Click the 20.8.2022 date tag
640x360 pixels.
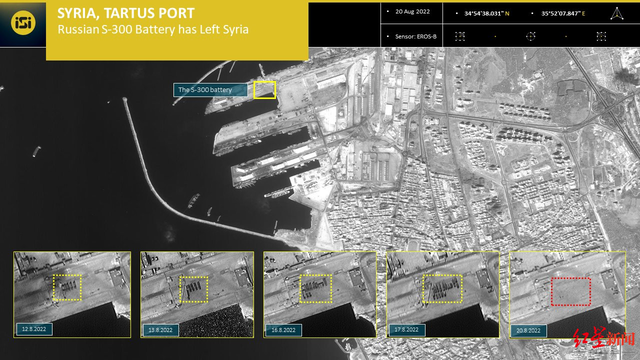click(528, 330)
